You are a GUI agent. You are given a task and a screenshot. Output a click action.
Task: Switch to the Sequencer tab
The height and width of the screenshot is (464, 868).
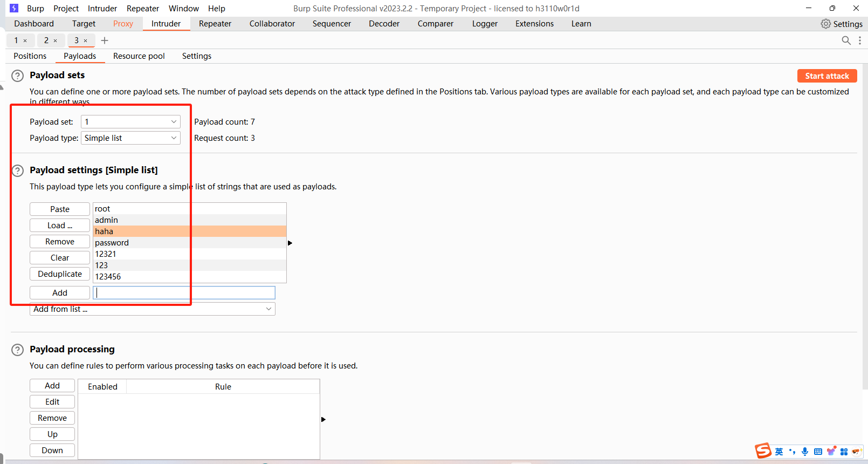pyautogui.click(x=332, y=24)
